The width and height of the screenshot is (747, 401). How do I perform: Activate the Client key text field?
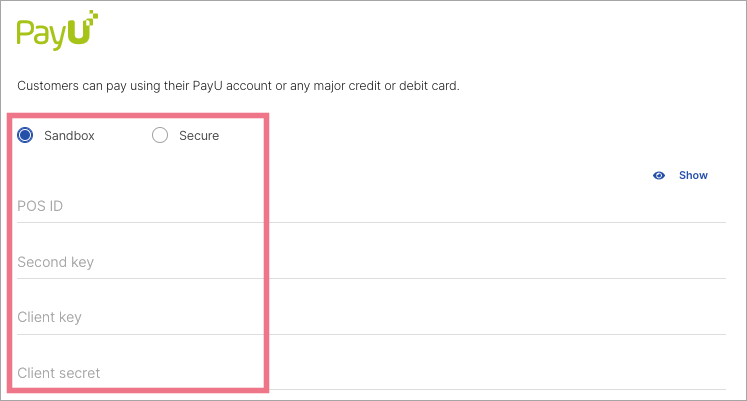coord(370,317)
